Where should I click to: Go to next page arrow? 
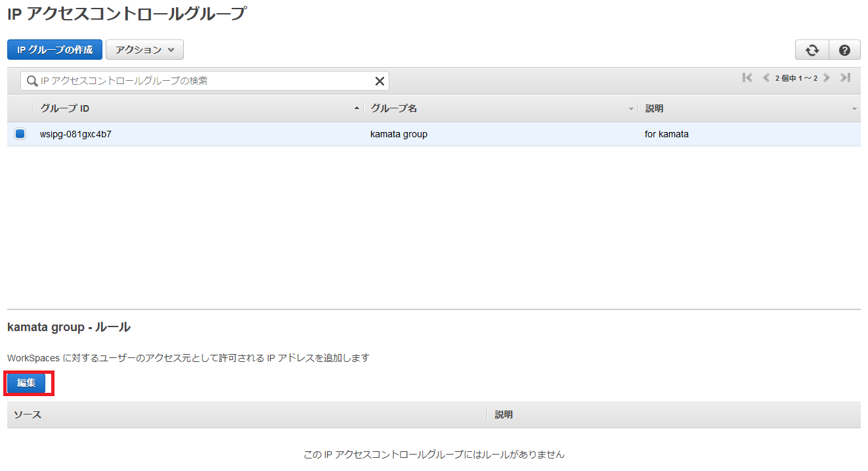[x=827, y=78]
